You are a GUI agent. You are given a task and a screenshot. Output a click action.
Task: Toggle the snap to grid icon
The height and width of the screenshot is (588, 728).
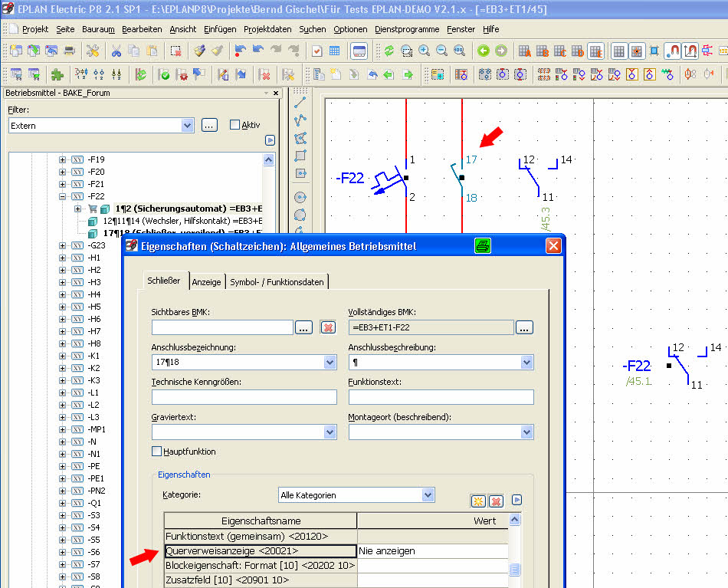tap(637, 51)
